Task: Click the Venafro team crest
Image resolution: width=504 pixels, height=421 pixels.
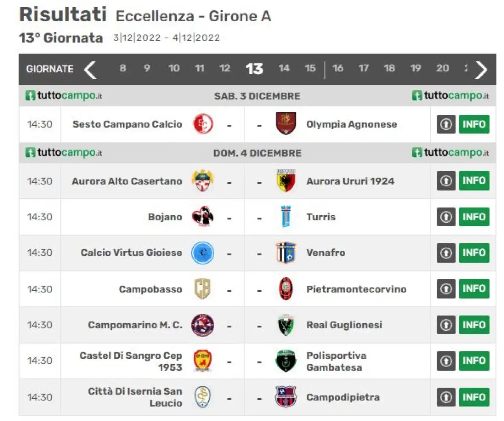Action: click(286, 253)
